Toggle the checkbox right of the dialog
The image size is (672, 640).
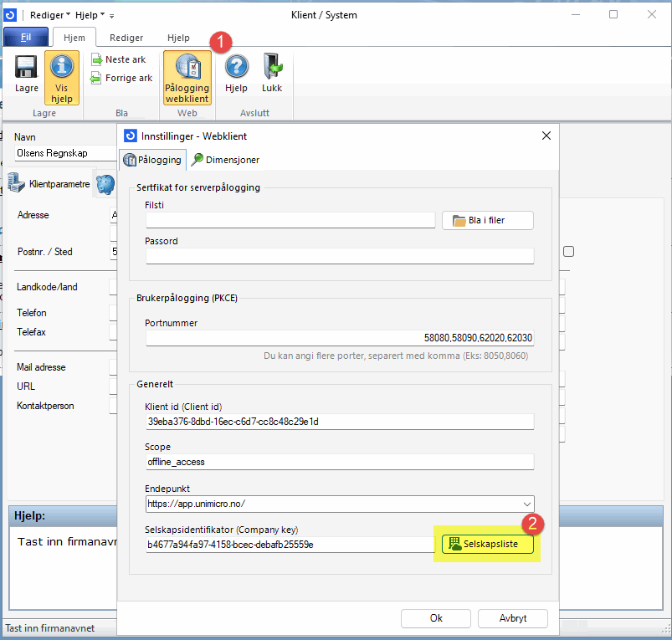point(569,251)
